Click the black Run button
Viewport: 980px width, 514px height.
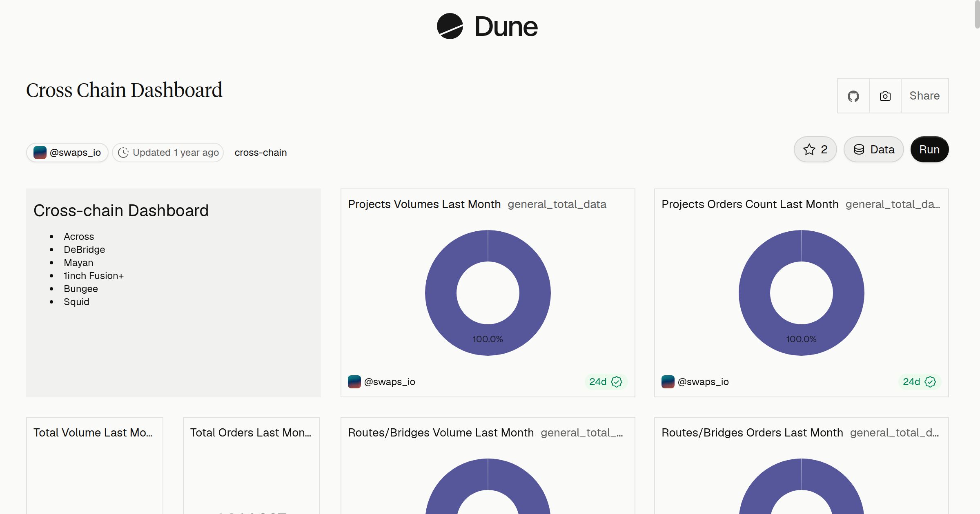(929, 149)
